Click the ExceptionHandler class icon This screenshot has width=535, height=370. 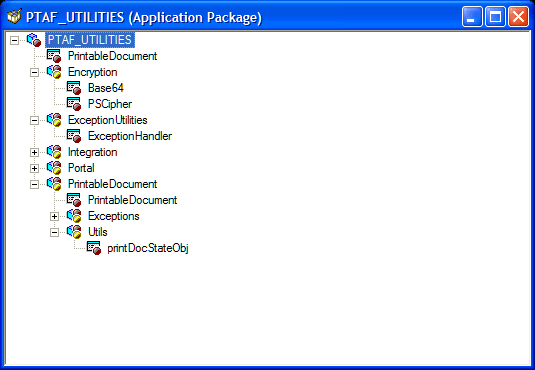click(74, 136)
